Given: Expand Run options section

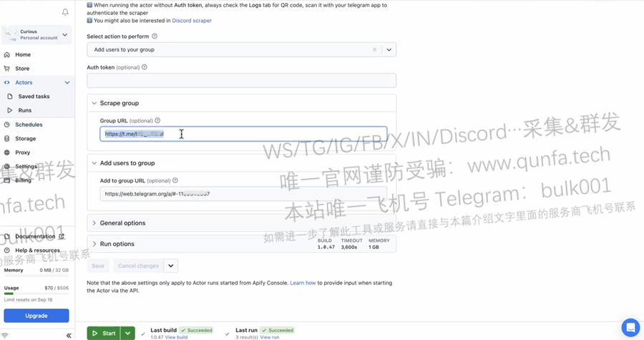Looking at the screenshot, I should pos(242,244).
